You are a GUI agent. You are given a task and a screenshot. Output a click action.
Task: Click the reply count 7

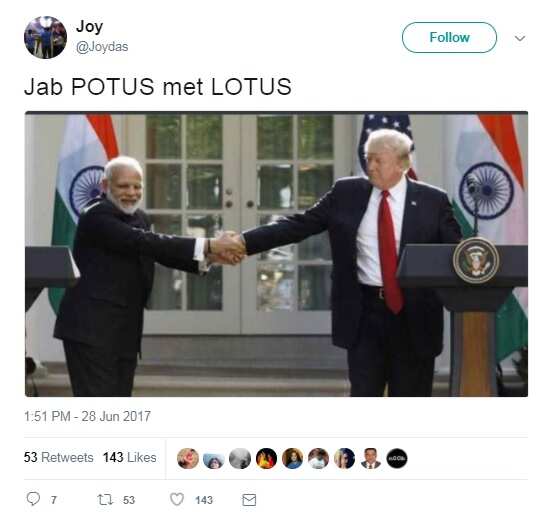(x=53, y=500)
